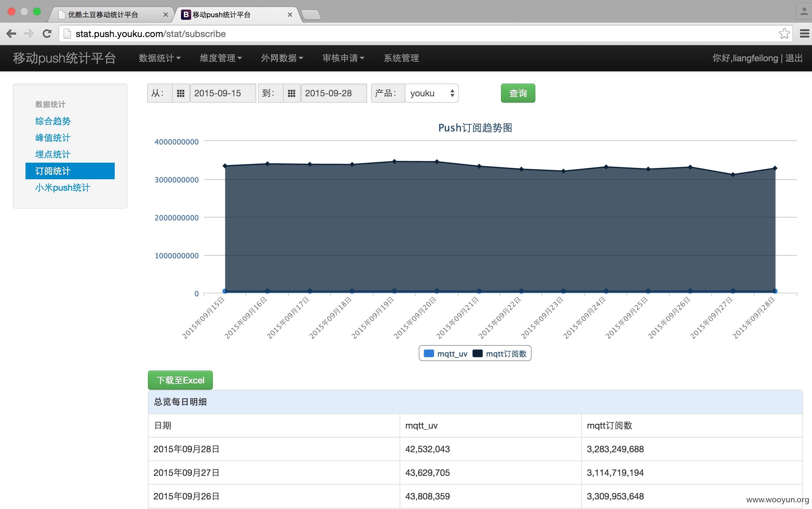Expand the 外网数据 navbar dropdown
Viewport: 812px width, 509px height.
pyautogui.click(x=282, y=58)
